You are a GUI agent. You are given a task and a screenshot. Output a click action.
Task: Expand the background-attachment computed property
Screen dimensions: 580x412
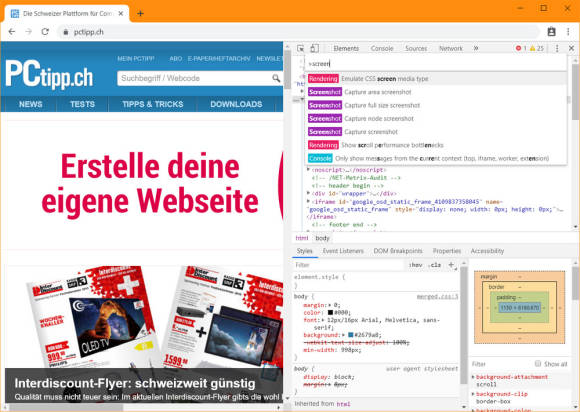(473, 377)
